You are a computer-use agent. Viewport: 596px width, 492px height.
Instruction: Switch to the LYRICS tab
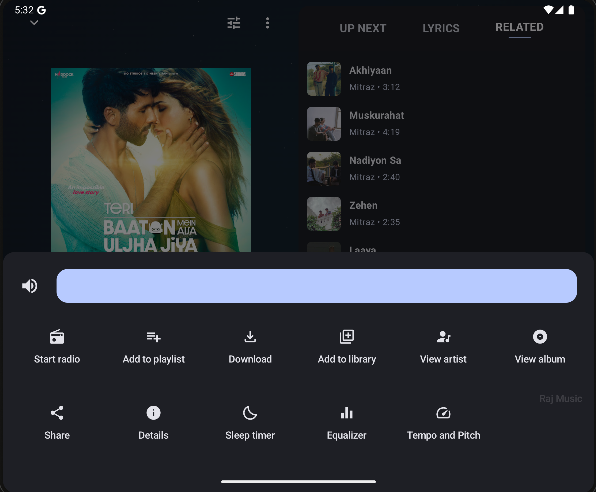point(441,28)
